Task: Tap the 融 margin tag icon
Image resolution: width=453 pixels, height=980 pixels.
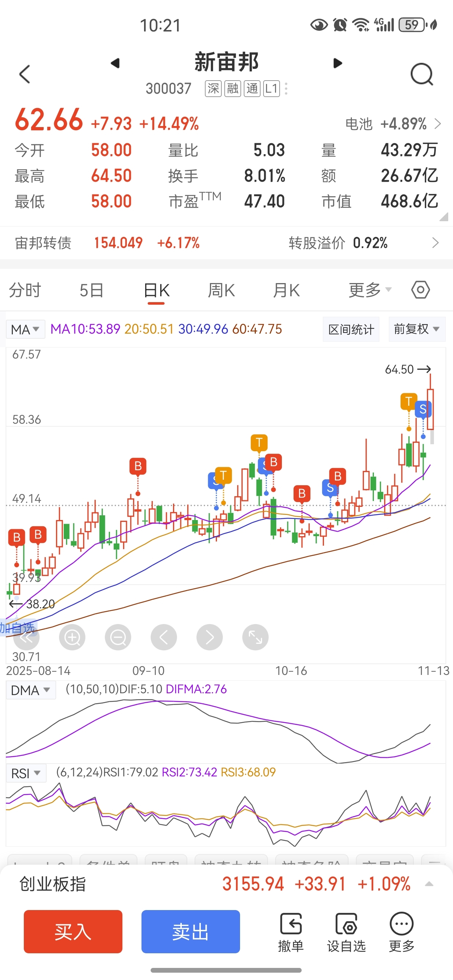Action: point(233,89)
